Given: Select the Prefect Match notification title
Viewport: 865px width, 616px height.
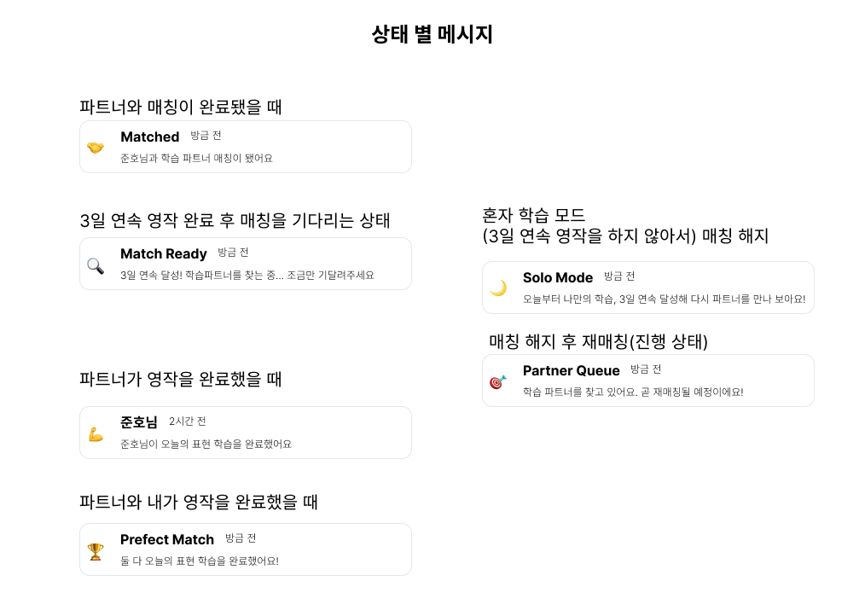Looking at the screenshot, I should (167, 539).
